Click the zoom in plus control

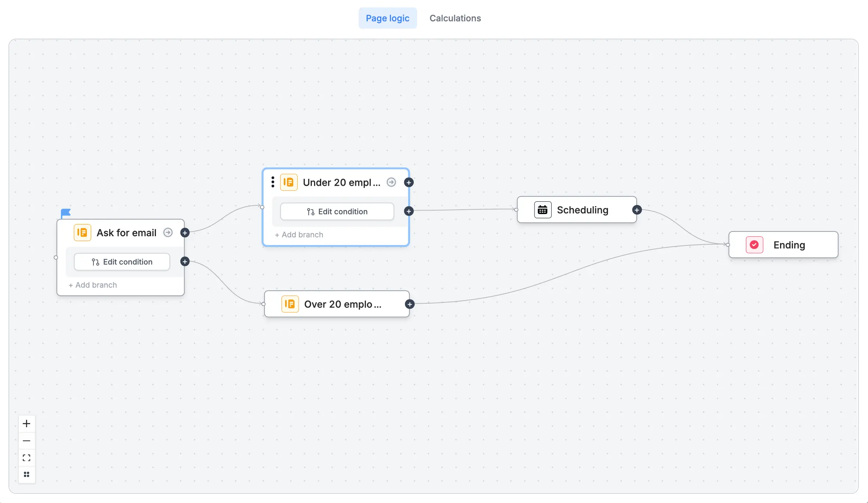pos(26,424)
